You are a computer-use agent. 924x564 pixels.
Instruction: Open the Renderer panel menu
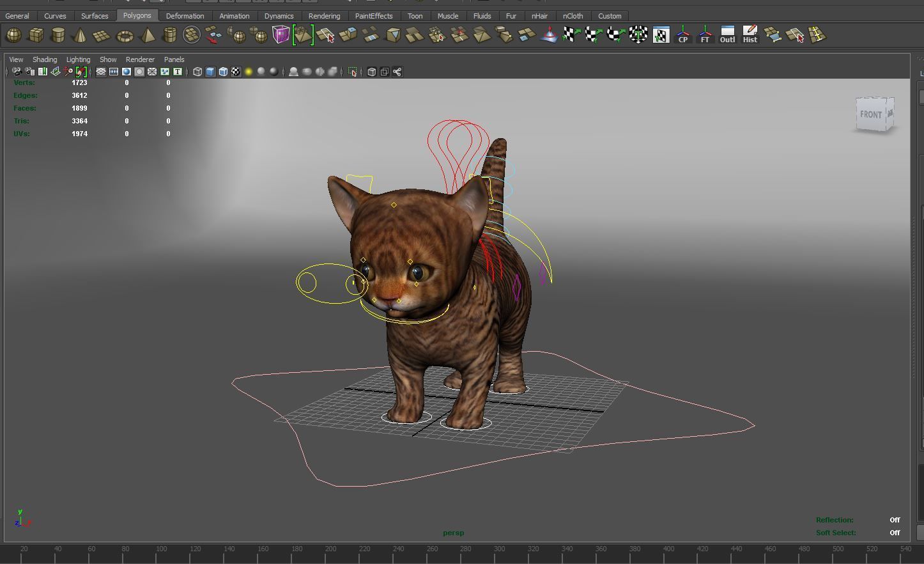[140, 59]
